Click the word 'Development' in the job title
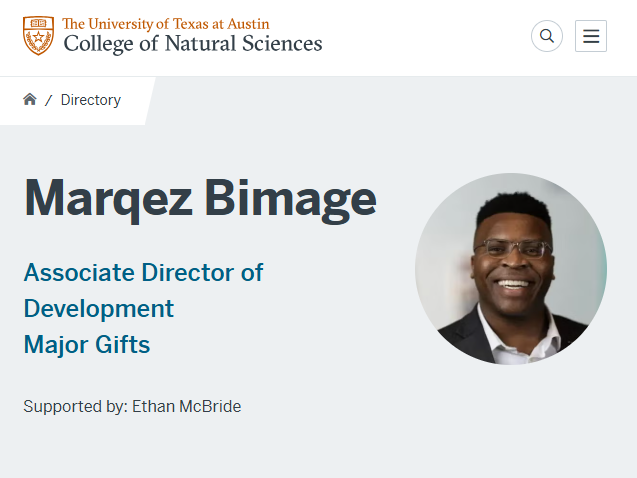This screenshot has width=637, height=478. tap(99, 309)
